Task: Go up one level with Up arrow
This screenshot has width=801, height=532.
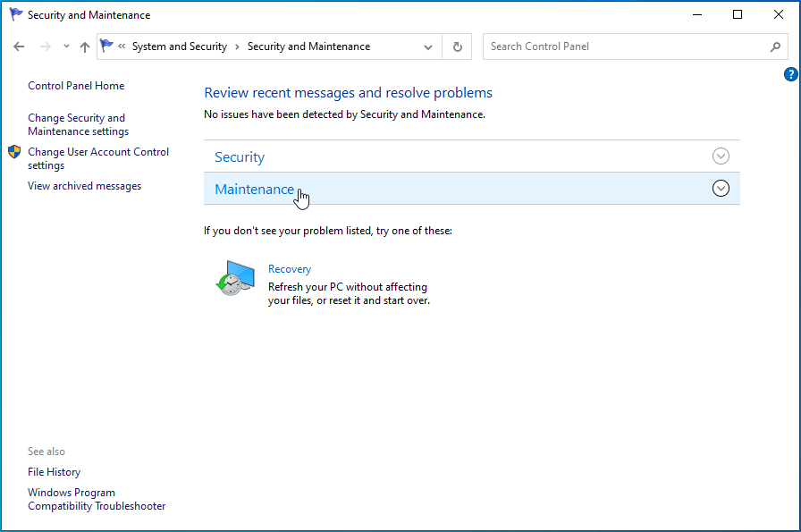Action: click(x=85, y=46)
